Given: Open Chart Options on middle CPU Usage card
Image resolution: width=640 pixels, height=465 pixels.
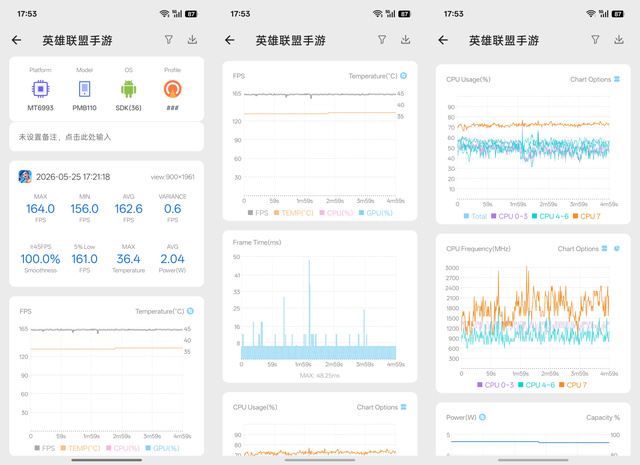Looking at the screenshot, I should click(381, 407).
